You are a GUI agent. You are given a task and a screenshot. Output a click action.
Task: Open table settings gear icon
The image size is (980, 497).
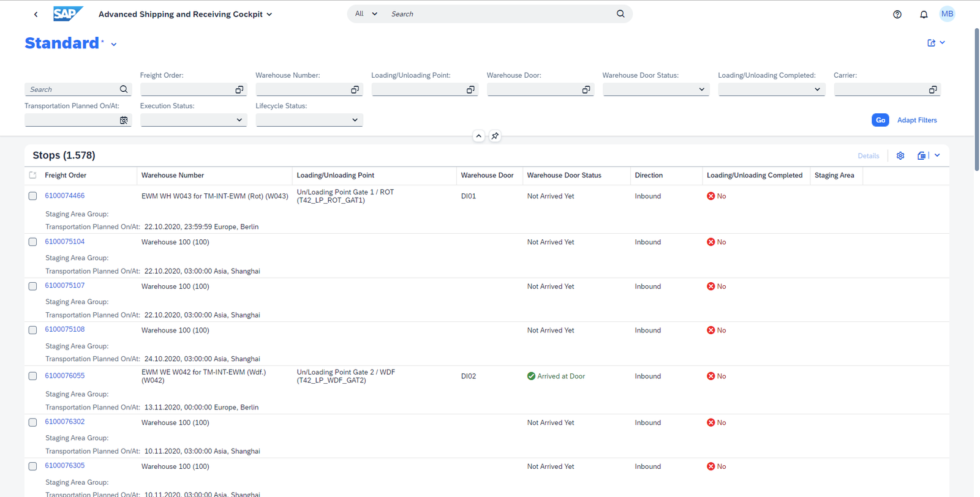[900, 155]
